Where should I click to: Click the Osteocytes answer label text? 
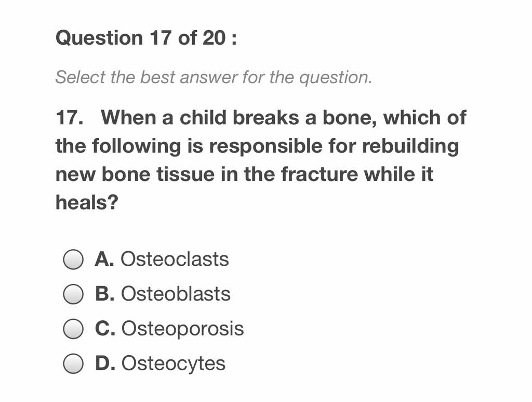click(x=174, y=364)
